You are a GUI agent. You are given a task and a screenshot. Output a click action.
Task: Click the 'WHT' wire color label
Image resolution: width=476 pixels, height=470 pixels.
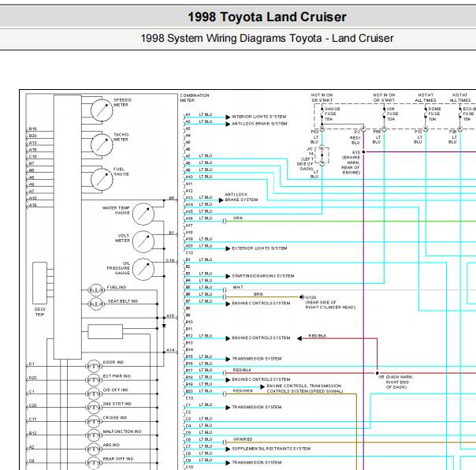coord(238,287)
